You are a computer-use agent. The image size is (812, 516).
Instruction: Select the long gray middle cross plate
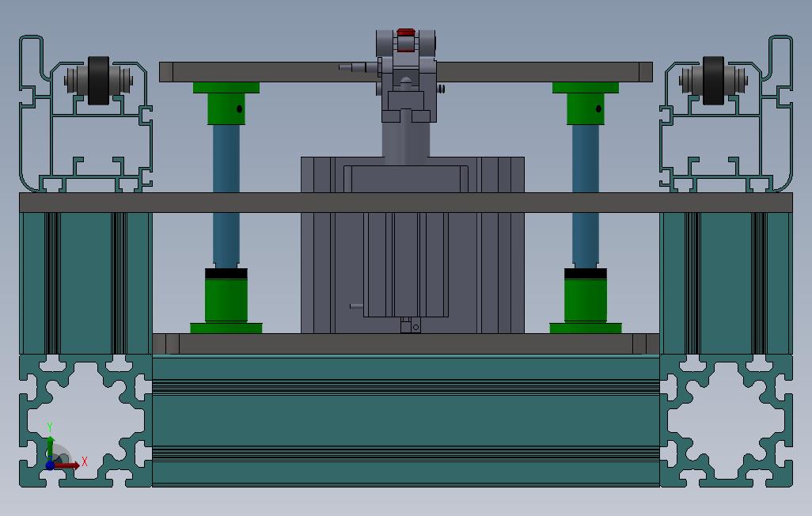tap(406, 203)
